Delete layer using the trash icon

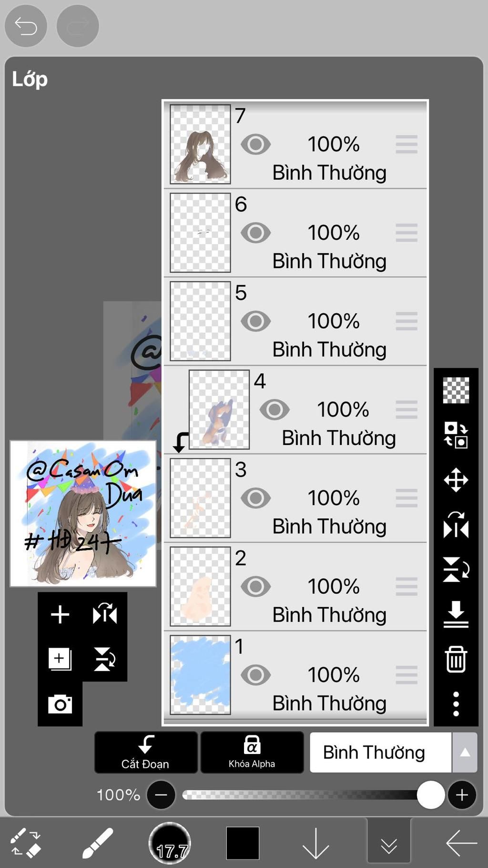pyautogui.click(x=456, y=659)
